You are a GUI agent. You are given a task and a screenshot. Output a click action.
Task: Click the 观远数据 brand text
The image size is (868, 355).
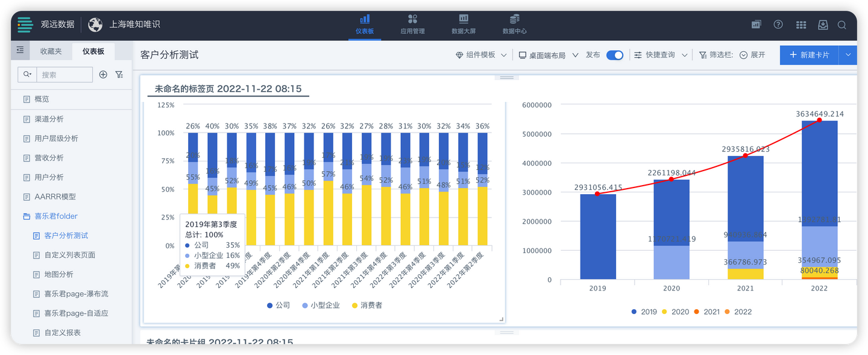57,25
